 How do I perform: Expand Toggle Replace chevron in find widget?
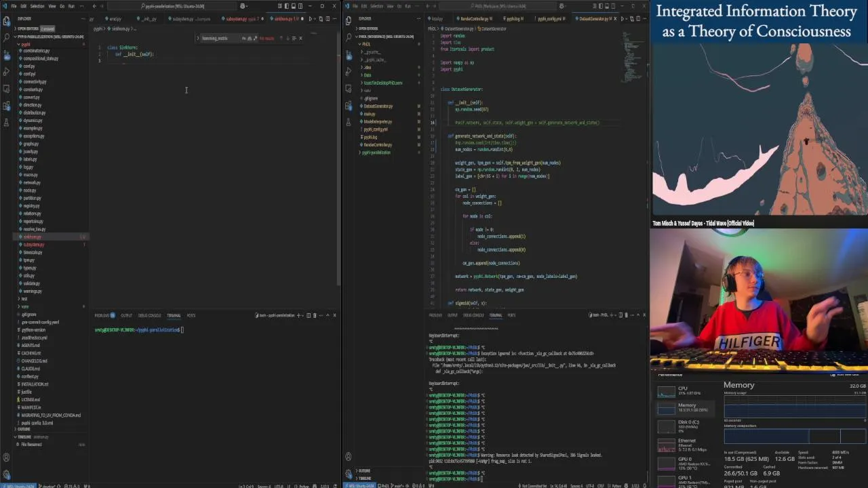(x=197, y=38)
